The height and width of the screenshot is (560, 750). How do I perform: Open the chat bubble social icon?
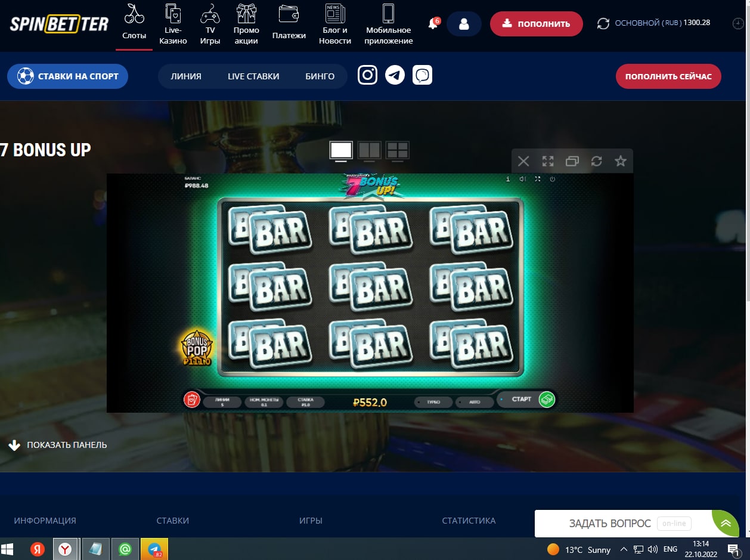click(x=422, y=75)
